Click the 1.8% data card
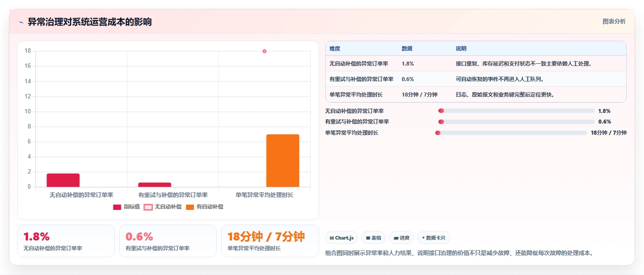Screen dimensions: 644x275 tap(66, 241)
